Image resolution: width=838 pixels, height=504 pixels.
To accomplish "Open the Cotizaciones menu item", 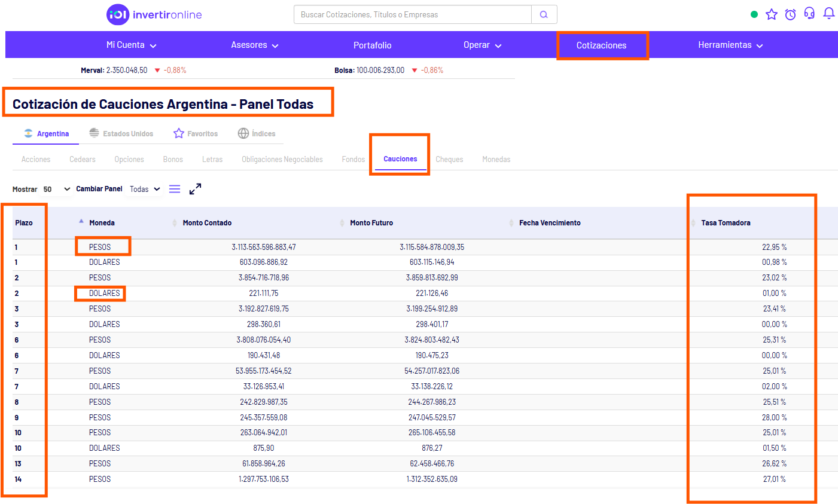I will tap(601, 45).
